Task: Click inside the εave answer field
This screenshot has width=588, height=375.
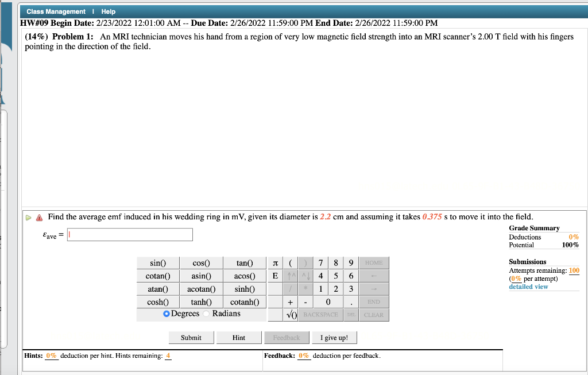Action: 129,234
